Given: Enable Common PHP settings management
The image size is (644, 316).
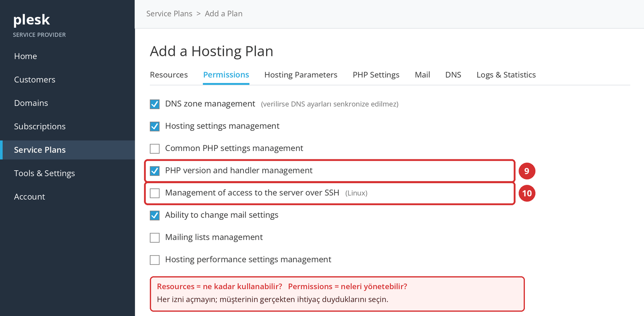Looking at the screenshot, I should [155, 149].
